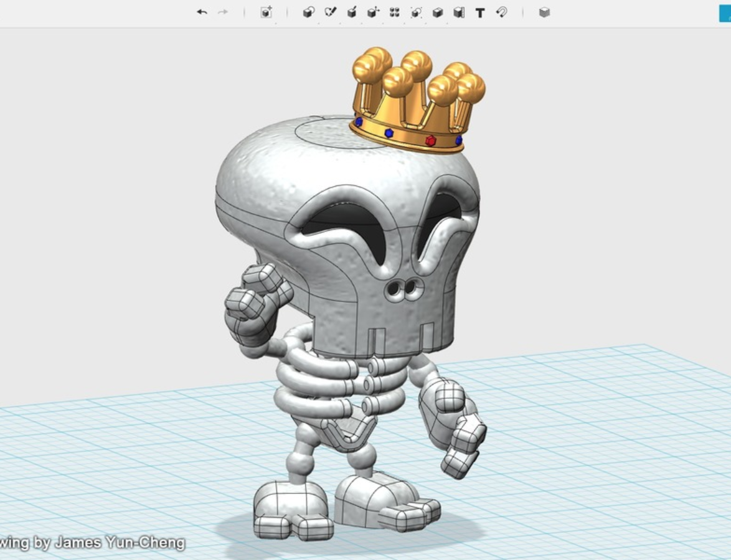Viewport: 731px width, 560px height.
Task: Open the Modify tool icon
Action: pyautogui.click(x=374, y=12)
